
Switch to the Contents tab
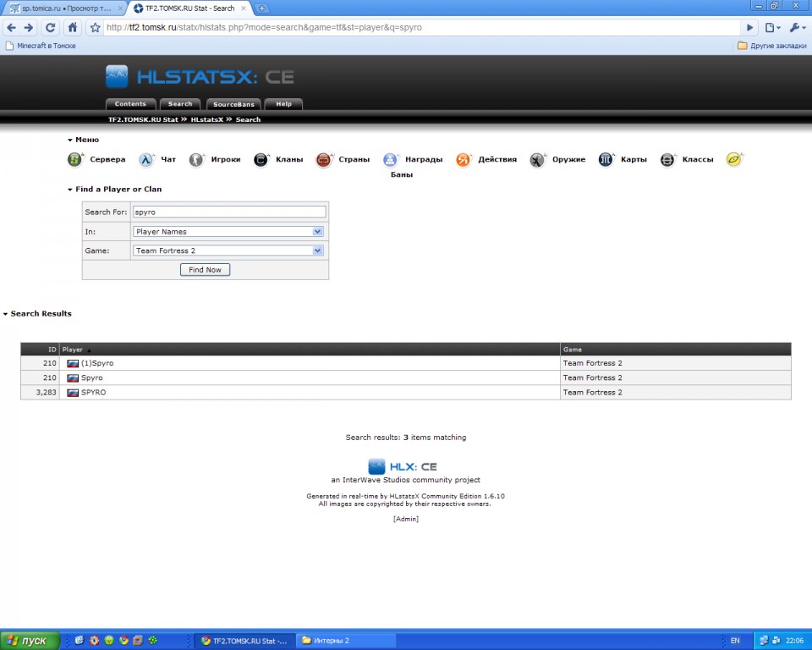click(x=130, y=104)
